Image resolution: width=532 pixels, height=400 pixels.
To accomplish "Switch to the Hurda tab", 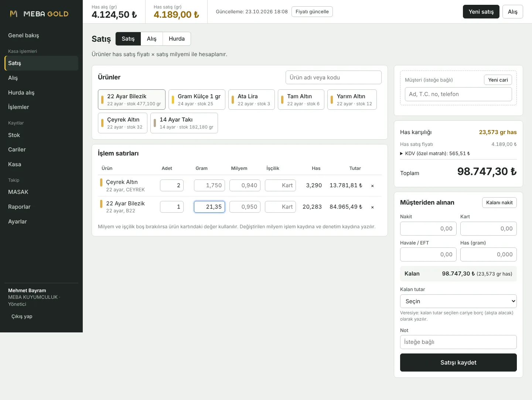I will point(177,39).
